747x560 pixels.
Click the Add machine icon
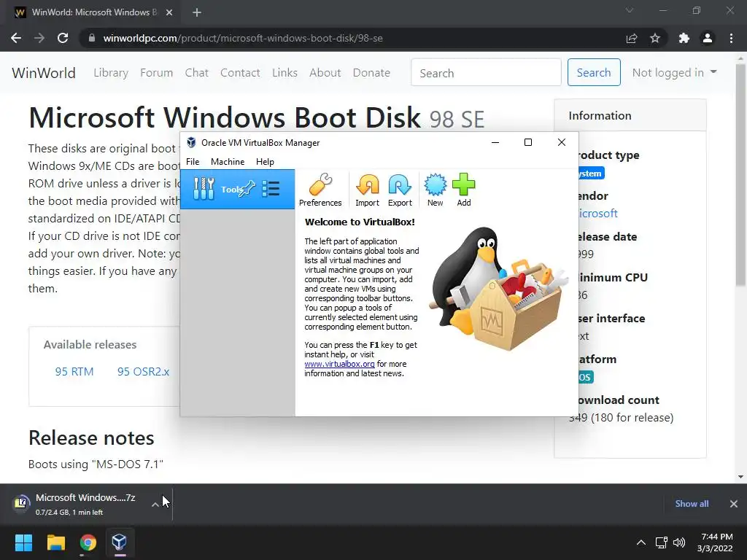tap(463, 190)
